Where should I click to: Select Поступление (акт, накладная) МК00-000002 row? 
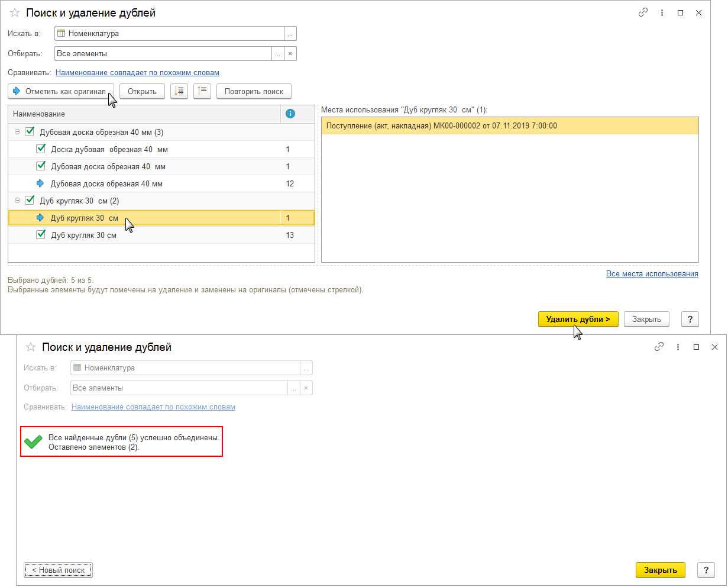click(510, 125)
